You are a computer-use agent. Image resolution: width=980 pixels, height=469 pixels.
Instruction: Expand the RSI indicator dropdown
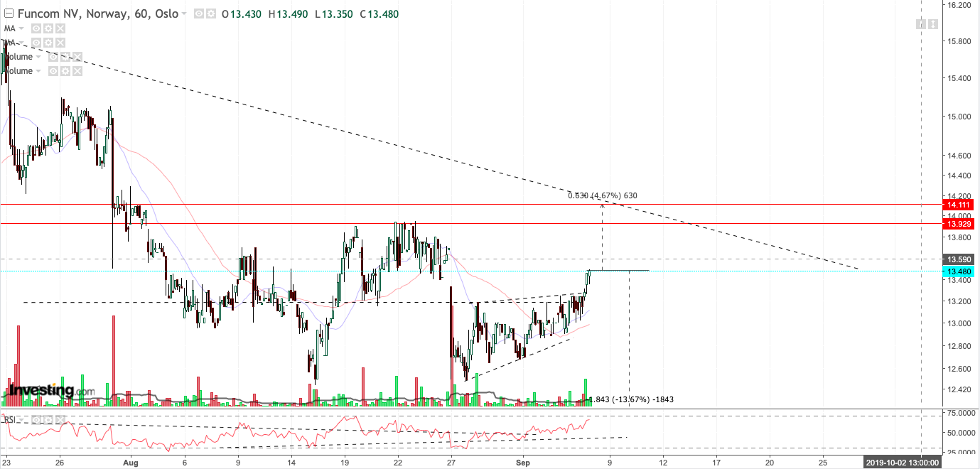(21, 420)
